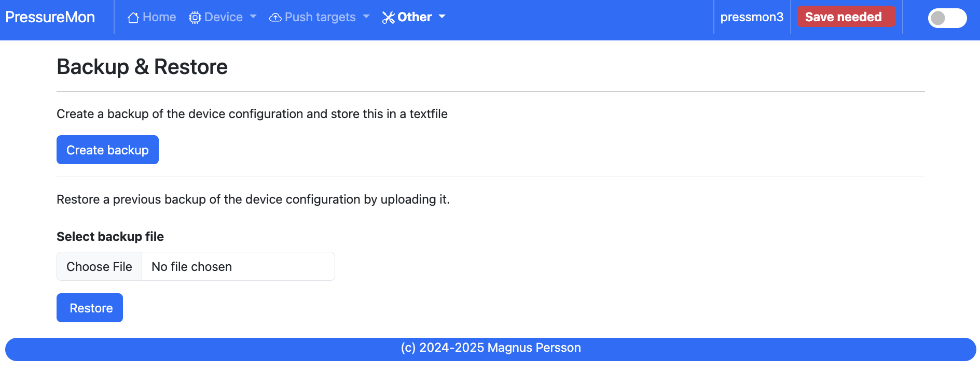Open the Device menu label
This screenshot has height=372, width=980.
tap(224, 17)
